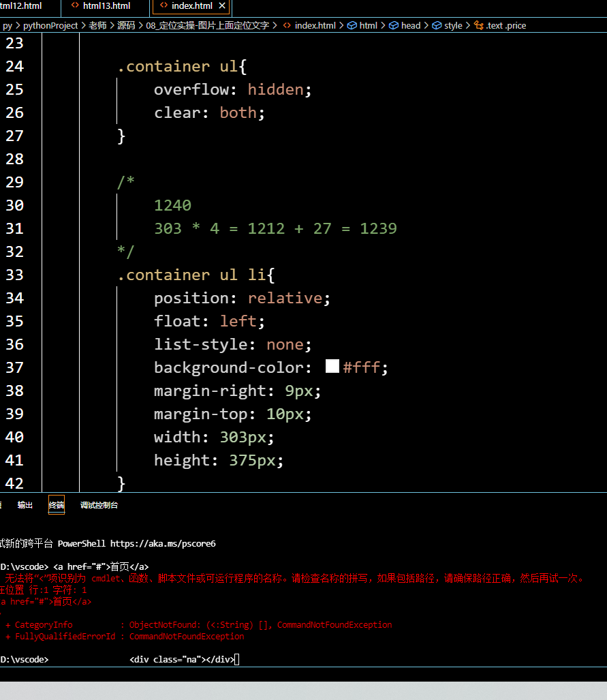Screen dimensions: 607x700
Task: Open the pythonProject breadcrumb folder
Action: pyautogui.click(x=50, y=25)
